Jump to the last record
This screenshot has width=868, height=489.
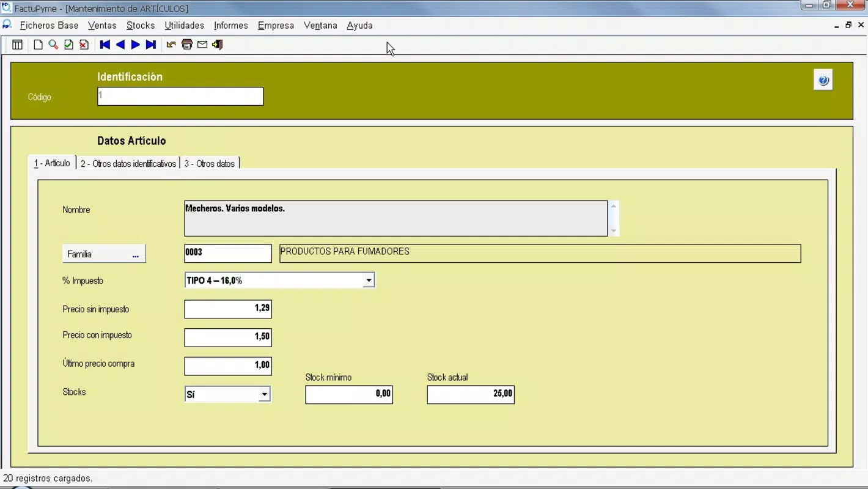tap(151, 45)
